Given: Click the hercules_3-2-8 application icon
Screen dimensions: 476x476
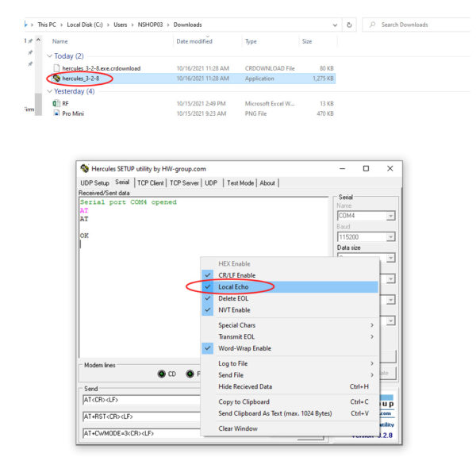Looking at the screenshot, I should click(x=56, y=79).
